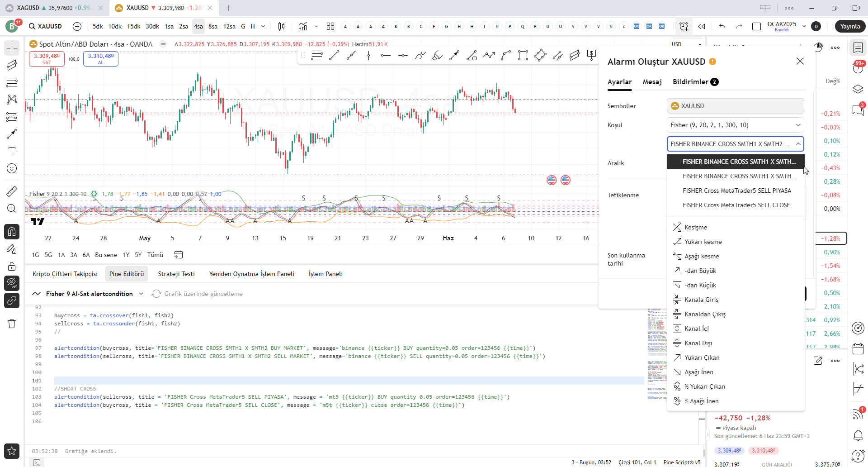This screenshot has width=868, height=467.
Task: Open the layers object tree icon
Action: pos(858,89)
